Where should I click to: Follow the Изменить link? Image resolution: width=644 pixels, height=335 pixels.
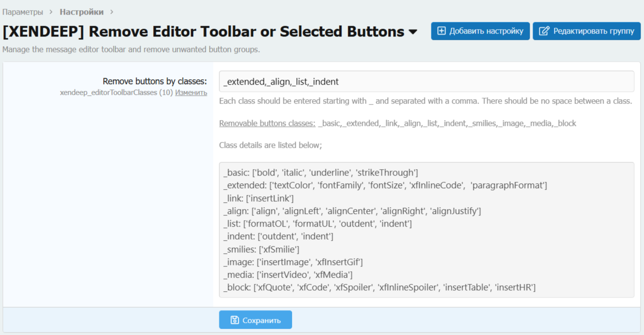(x=191, y=92)
